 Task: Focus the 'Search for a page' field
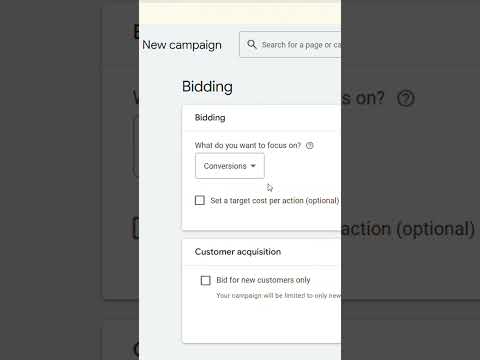290,45
